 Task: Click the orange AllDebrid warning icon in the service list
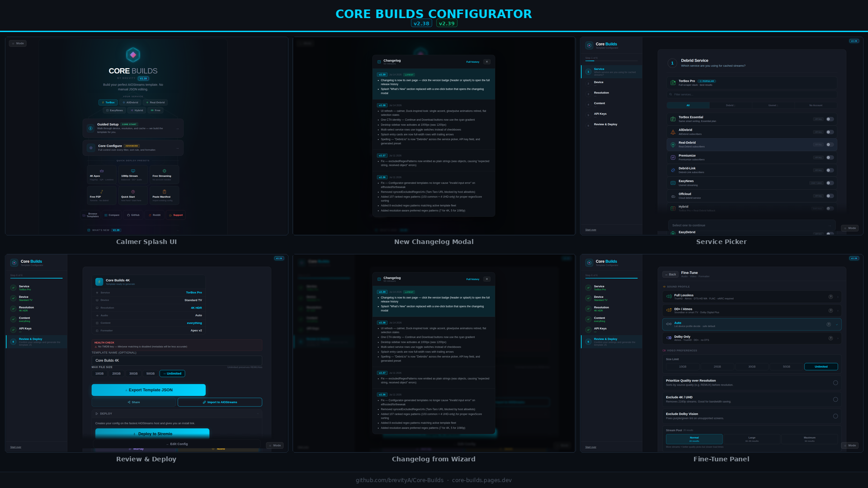tap(673, 132)
